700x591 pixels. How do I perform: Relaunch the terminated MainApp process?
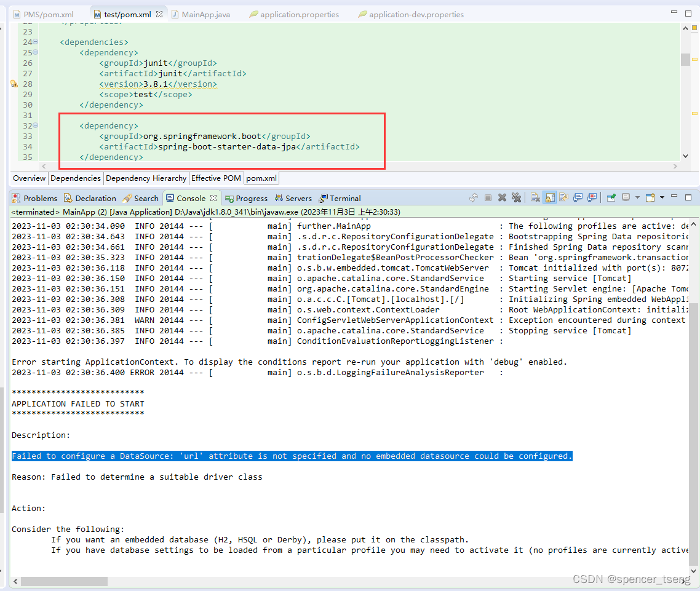[473, 198]
